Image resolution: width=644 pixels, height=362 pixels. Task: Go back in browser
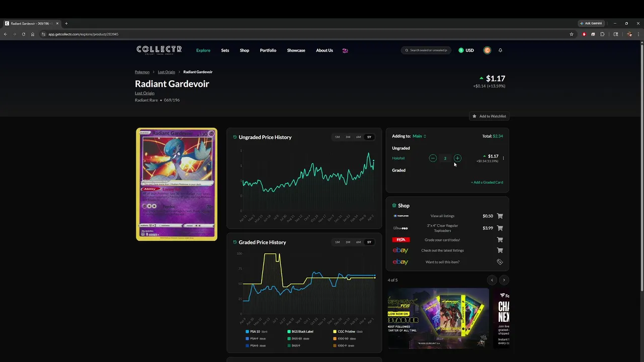[6, 34]
